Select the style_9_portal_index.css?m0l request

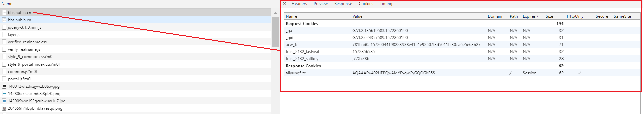[x=136, y=64]
